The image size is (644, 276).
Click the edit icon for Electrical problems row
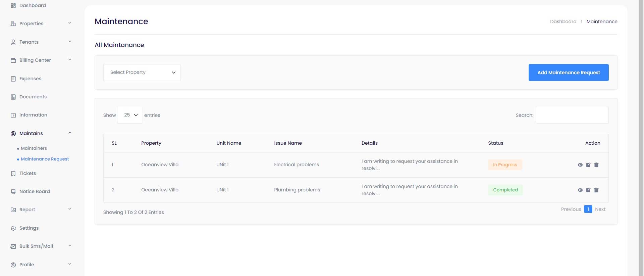pyautogui.click(x=588, y=165)
